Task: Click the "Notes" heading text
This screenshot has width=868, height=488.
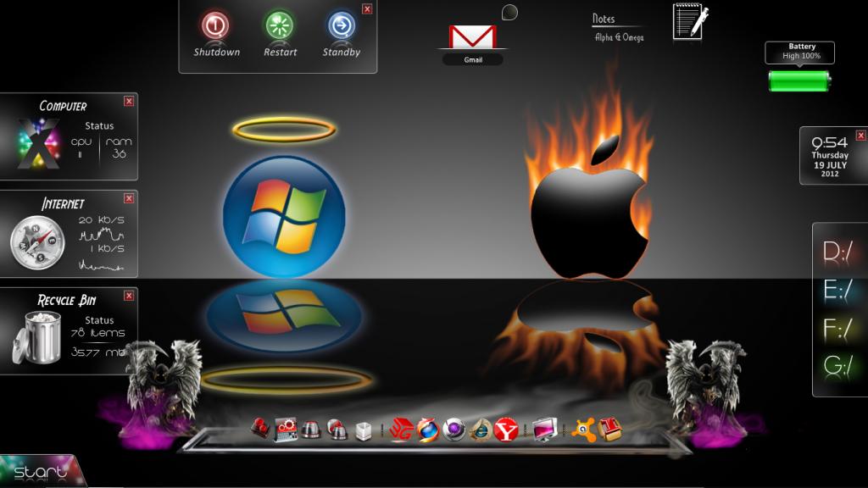Action: click(604, 19)
